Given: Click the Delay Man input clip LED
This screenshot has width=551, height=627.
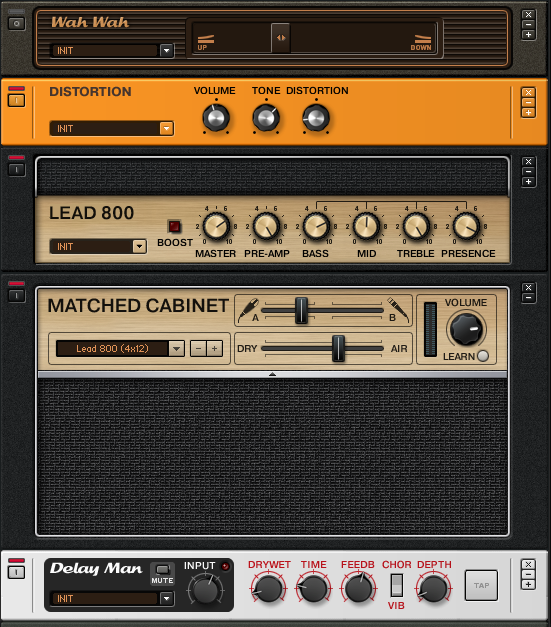Looking at the screenshot, I should coord(226,566).
